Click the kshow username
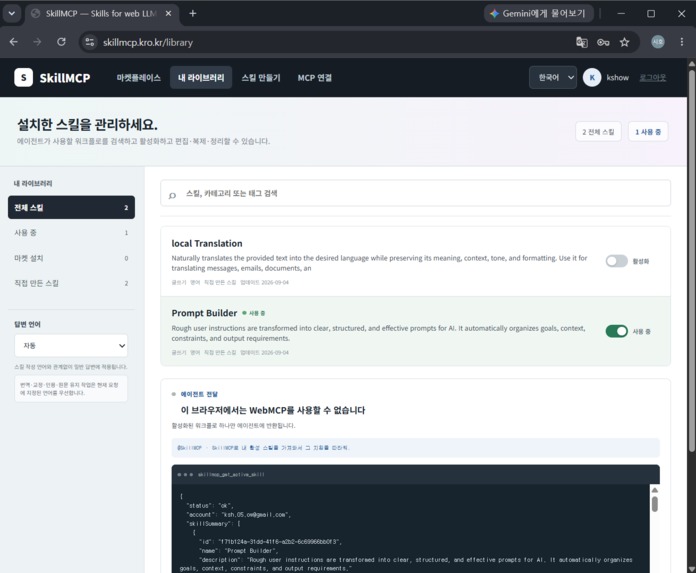 pos(617,78)
